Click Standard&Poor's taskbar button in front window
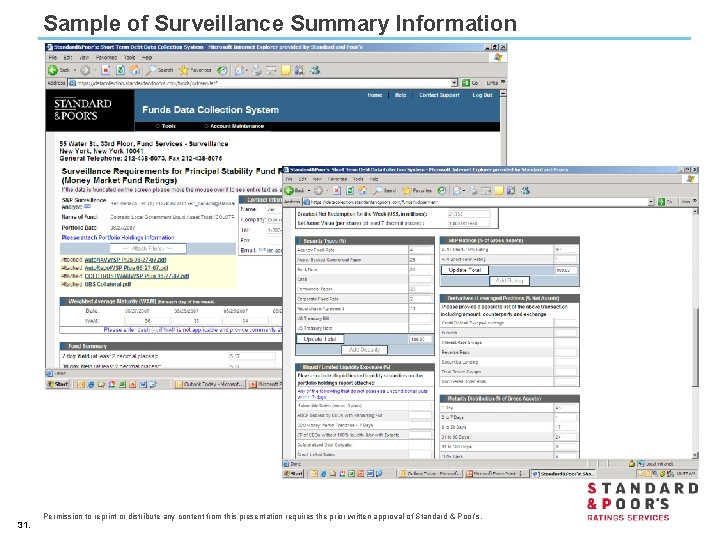720x540 pixels. (x=563, y=473)
